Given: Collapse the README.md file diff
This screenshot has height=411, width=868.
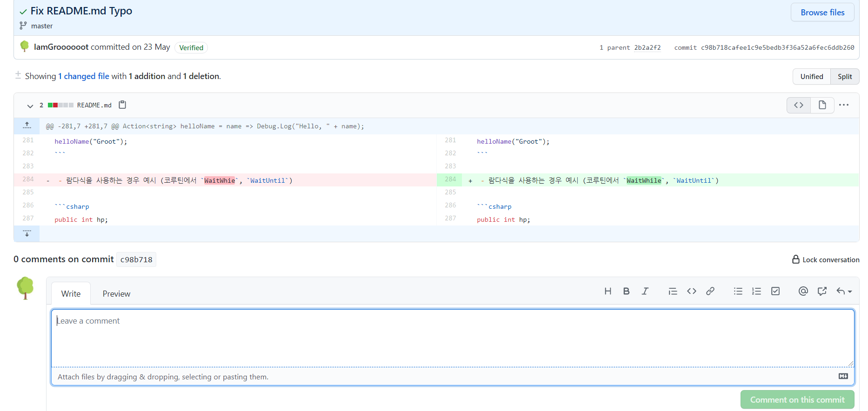Looking at the screenshot, I should click(30, 106).
